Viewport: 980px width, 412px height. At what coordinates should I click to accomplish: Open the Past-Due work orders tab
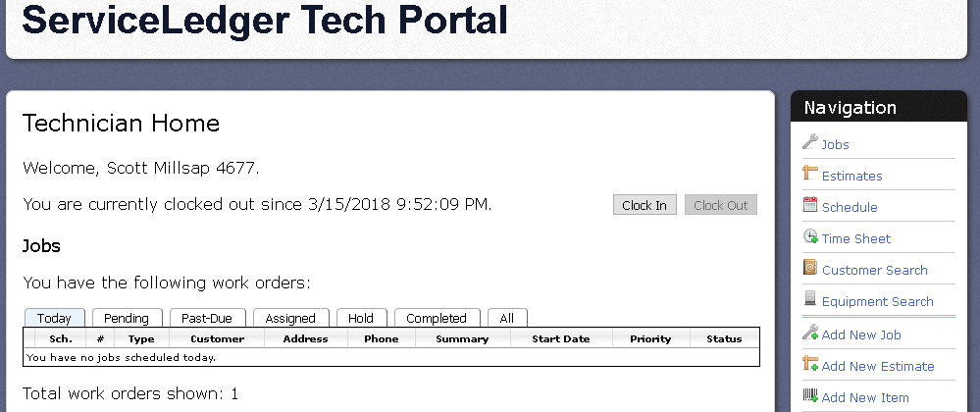[x=207, y=318]
